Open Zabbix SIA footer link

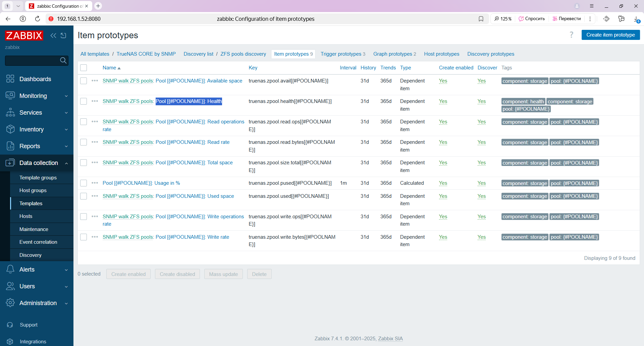[390, 339]
